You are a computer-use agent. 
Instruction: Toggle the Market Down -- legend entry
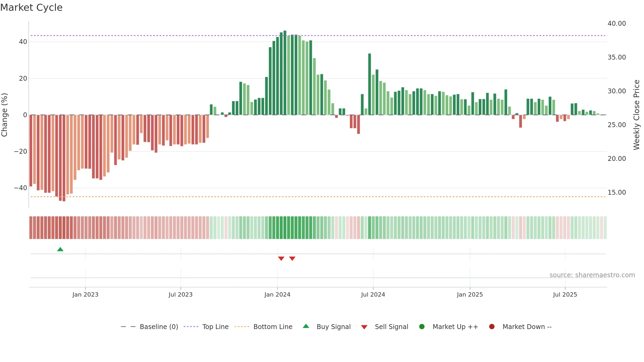point(520,327)
